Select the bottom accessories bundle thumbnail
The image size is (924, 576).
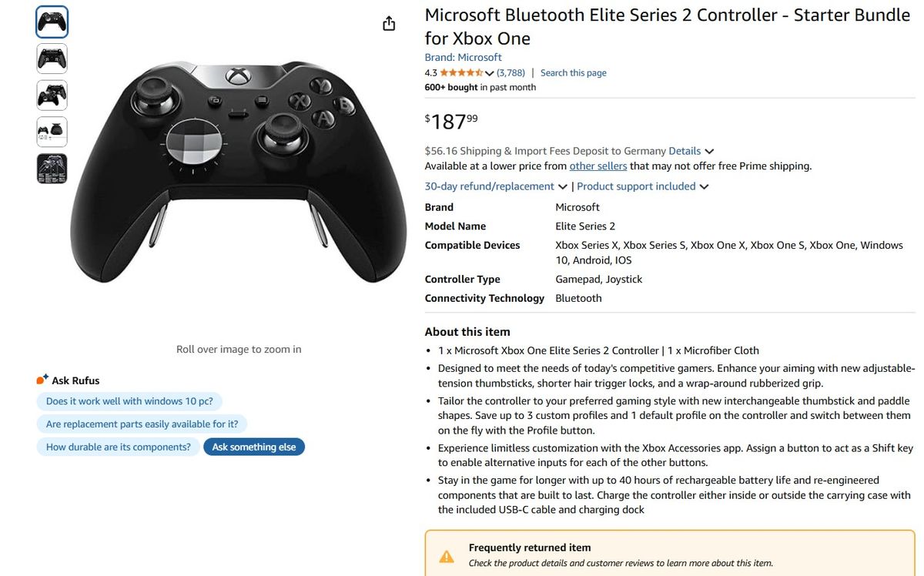[52, 168]
